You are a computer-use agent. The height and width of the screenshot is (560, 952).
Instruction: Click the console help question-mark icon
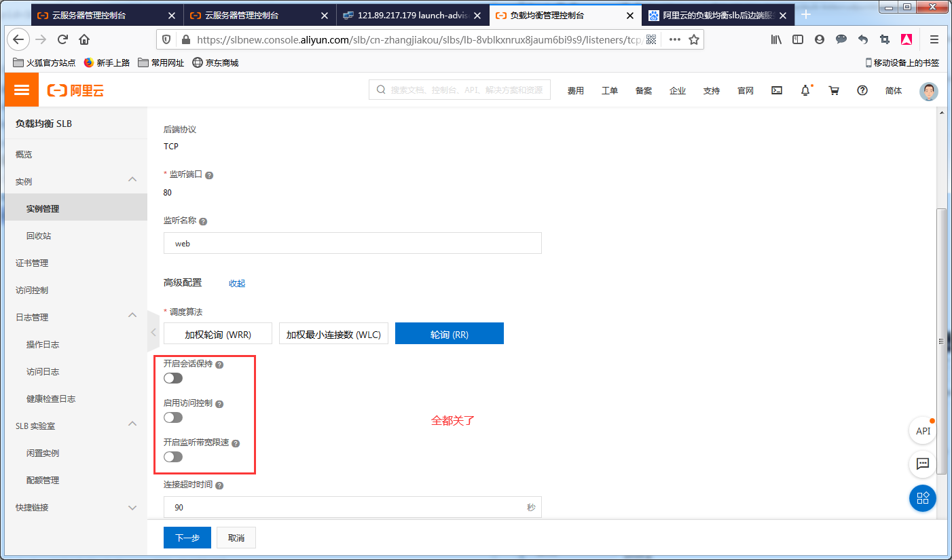pos(862,90)
